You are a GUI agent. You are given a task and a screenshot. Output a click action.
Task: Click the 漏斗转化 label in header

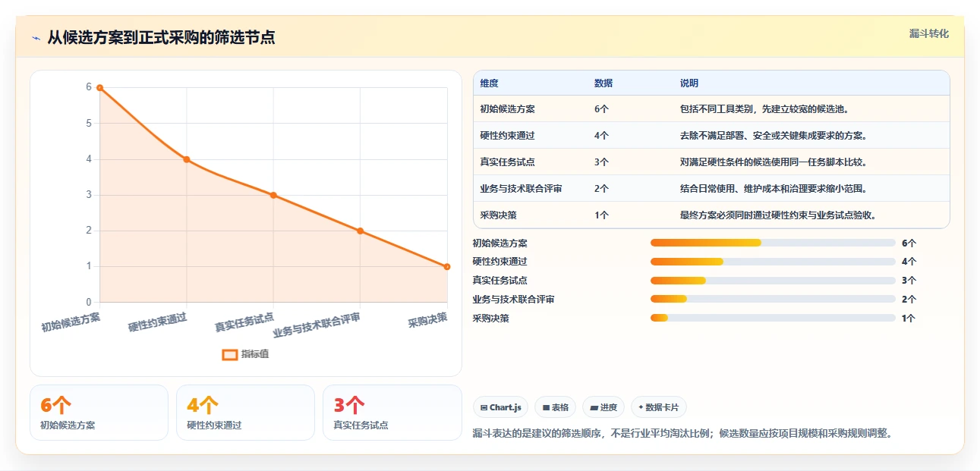tap(929, 34)
